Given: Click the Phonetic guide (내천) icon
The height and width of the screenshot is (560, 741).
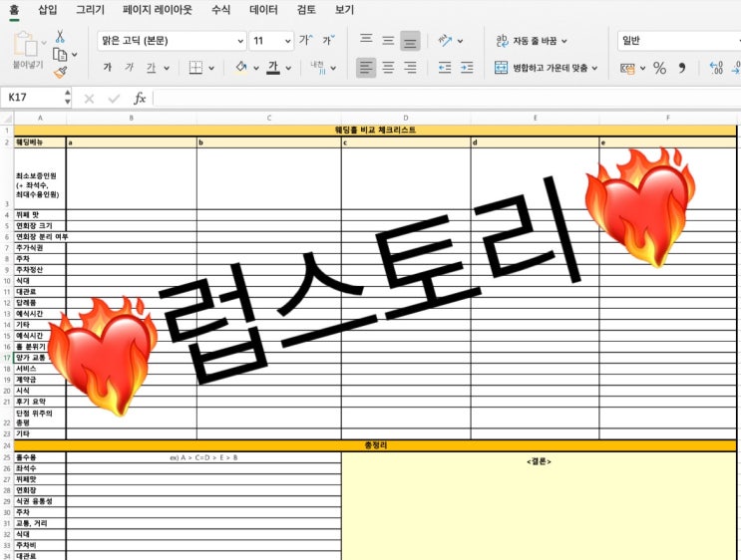Looking at the screenshot, I should click(x=318, y=68).
